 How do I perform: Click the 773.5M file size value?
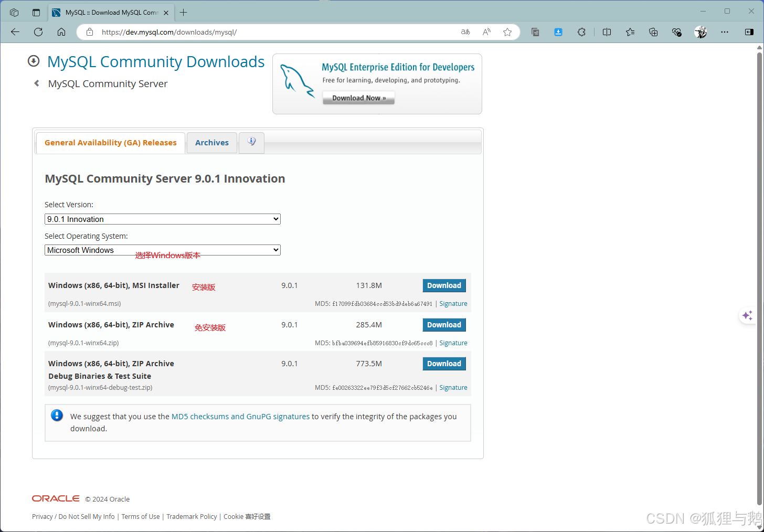369,364
